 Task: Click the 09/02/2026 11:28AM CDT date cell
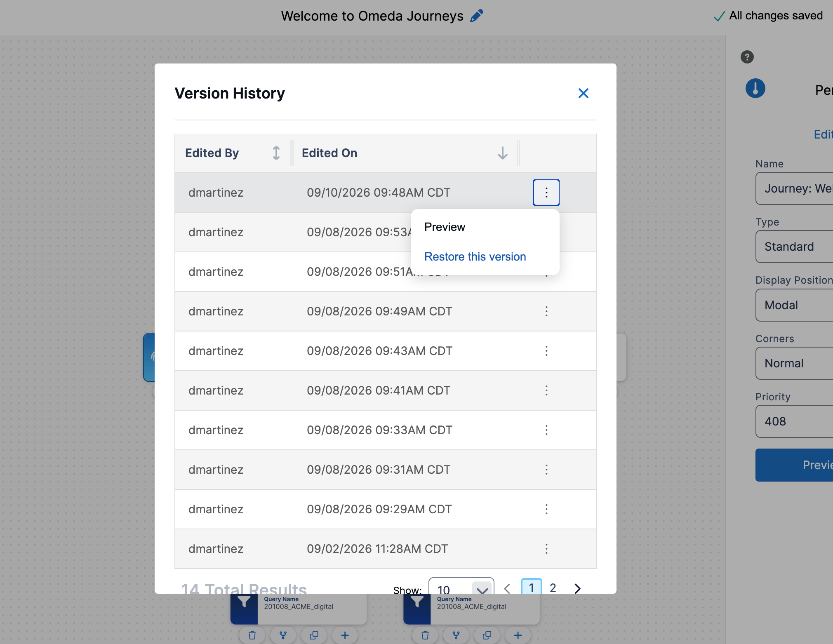click(377, 549)
